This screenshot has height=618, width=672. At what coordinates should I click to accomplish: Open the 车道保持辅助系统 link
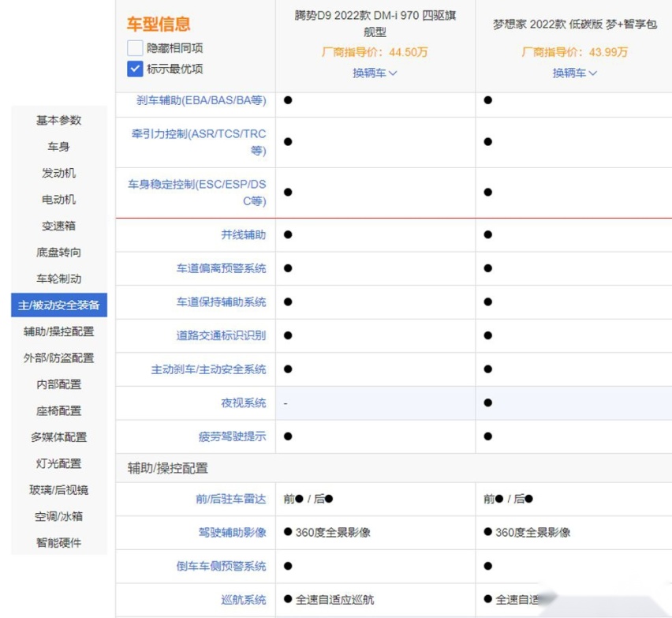click(221, 302)
